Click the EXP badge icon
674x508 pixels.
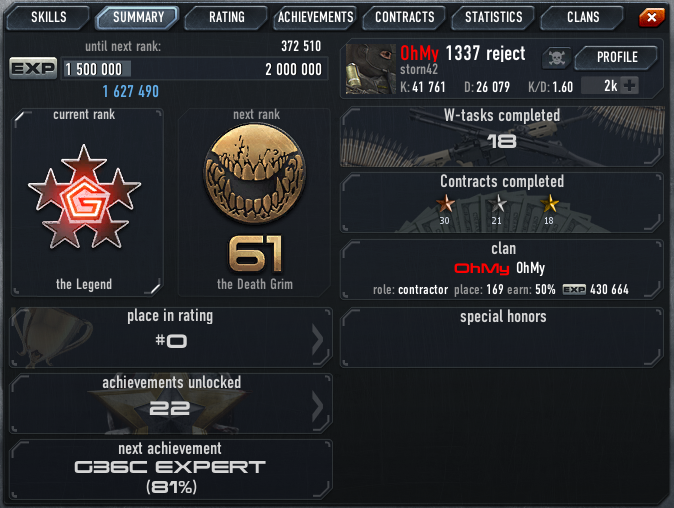coord(33,68)
